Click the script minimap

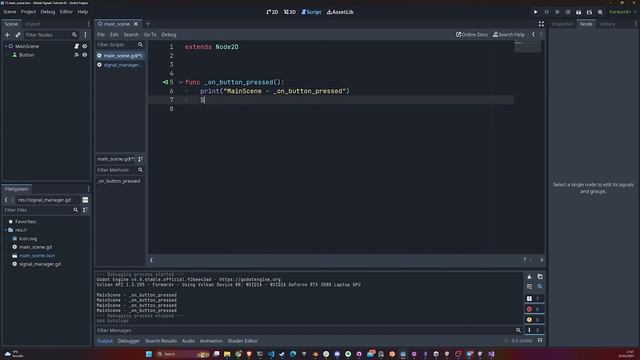[527, 46]
